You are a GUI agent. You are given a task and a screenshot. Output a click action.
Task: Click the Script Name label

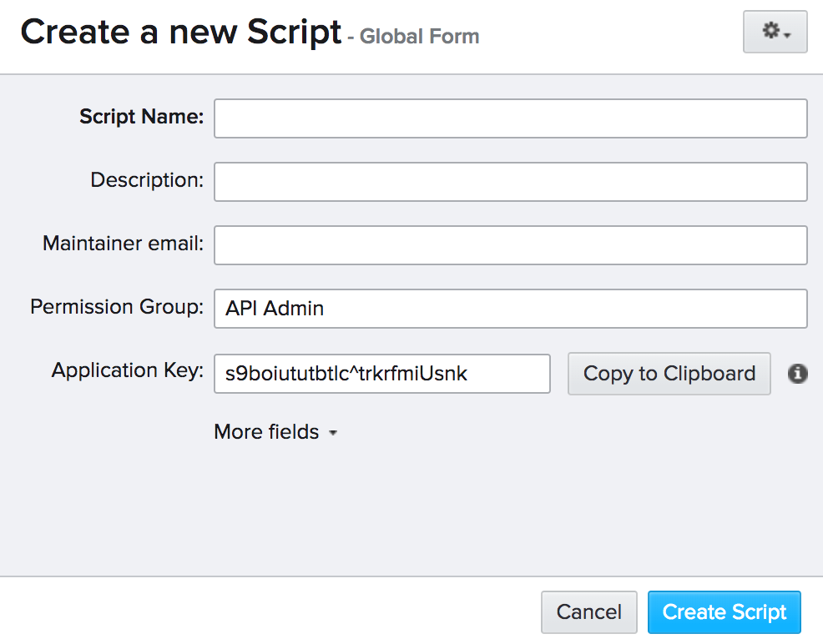point(141,117)
